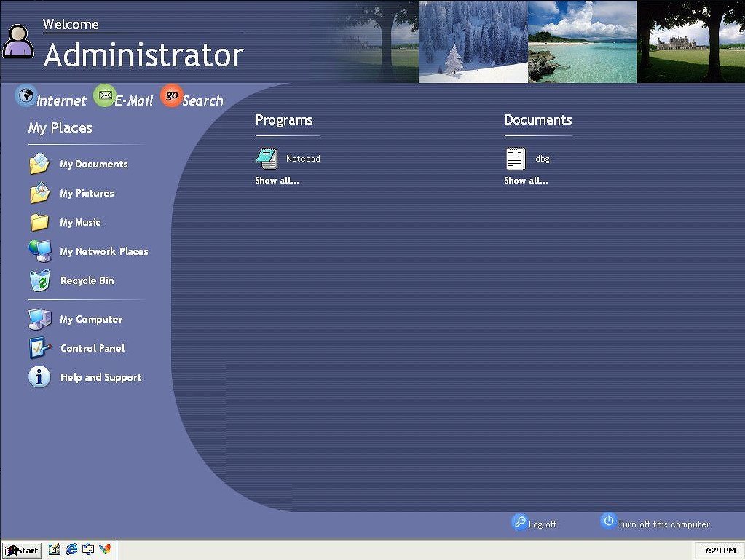This screenshot has width=745, height=560.
Task: Launch Notepad from the Programs list
Action: tap(288, 159)
